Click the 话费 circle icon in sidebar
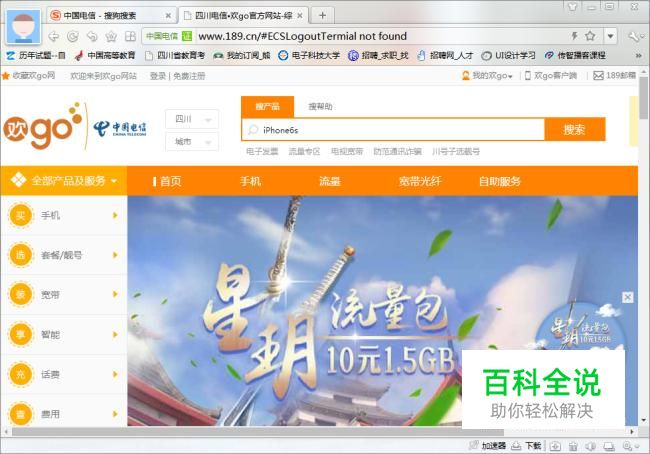The image size is (650, 454). (20, 374)
